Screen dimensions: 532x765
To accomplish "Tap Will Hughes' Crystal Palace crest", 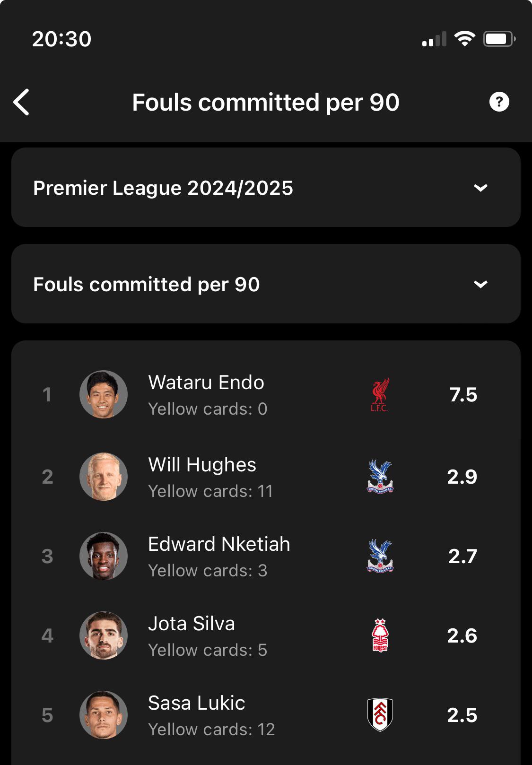I will pyautogui.click(x=380, y=477).
